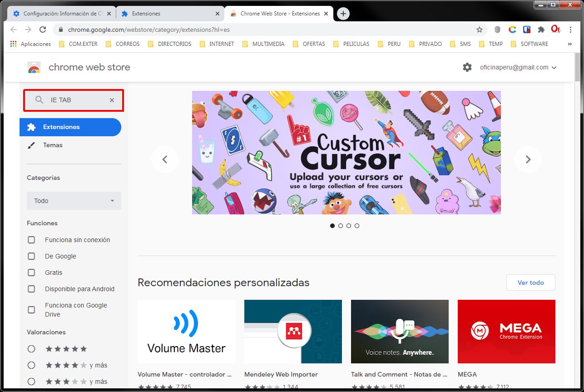Click the browser forward arrow
Viewport: 584px width, 392px height.
pos(28,30)
